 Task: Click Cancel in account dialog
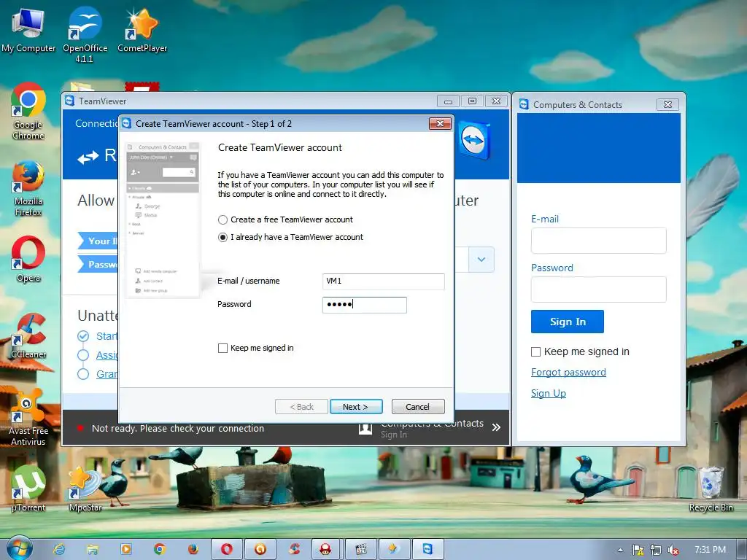click(x=418, y=407)
